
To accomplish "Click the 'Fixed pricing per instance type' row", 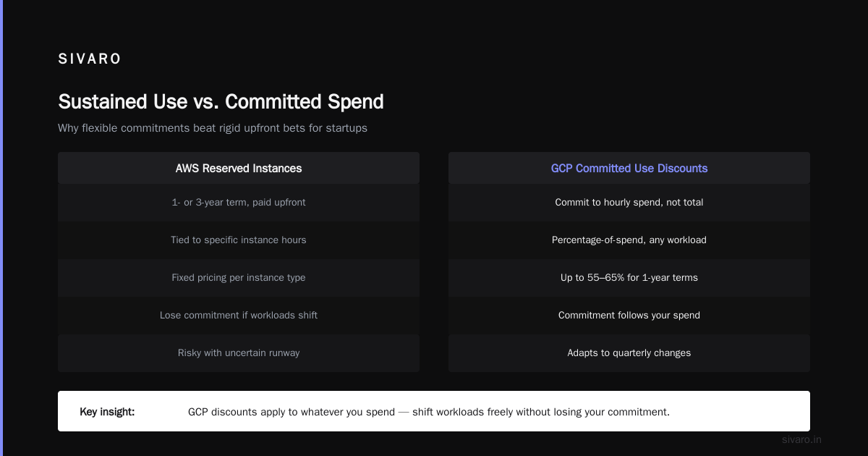I will coord(239,278).
